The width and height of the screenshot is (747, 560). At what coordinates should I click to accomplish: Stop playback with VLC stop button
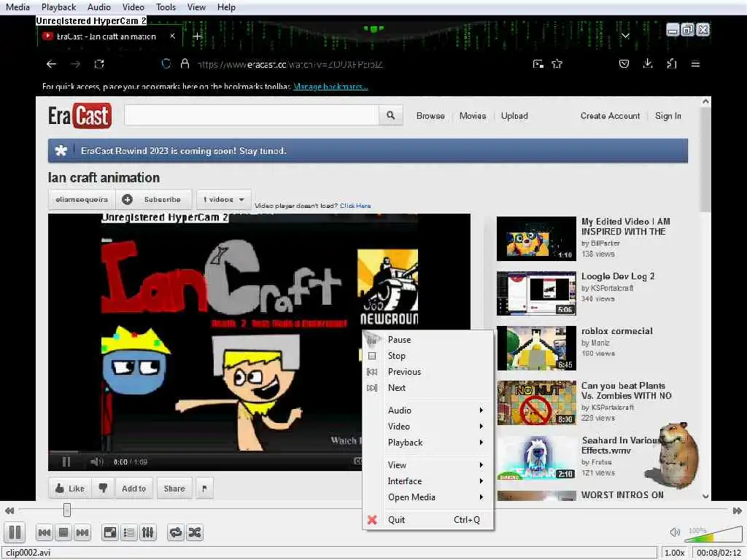[x=63, y=532]
